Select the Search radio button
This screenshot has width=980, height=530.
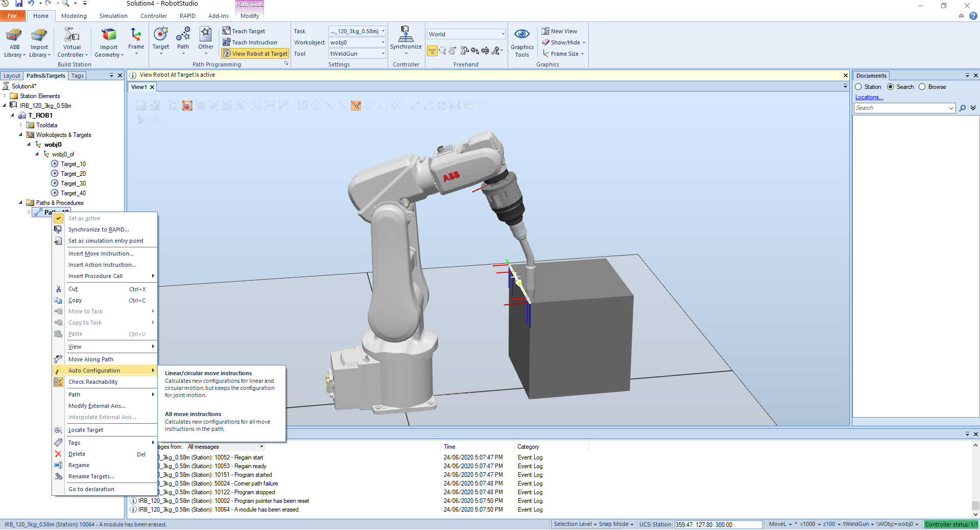coord(891,87)
